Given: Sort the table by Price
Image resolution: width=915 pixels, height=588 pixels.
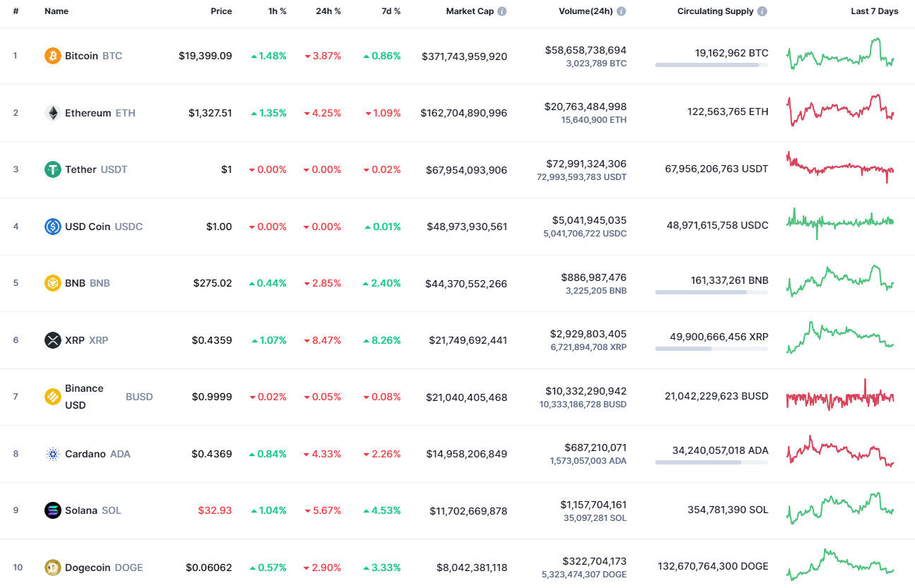Looking at the screenshot, I should coord(221,11).
